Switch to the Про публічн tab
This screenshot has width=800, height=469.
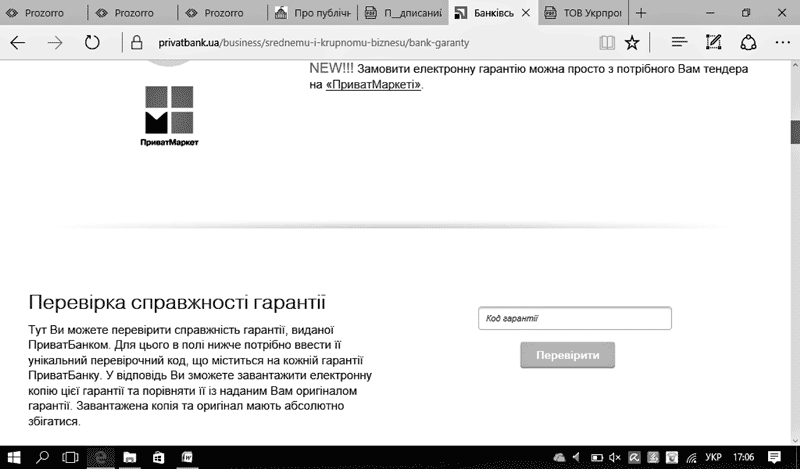coord(313,14)
